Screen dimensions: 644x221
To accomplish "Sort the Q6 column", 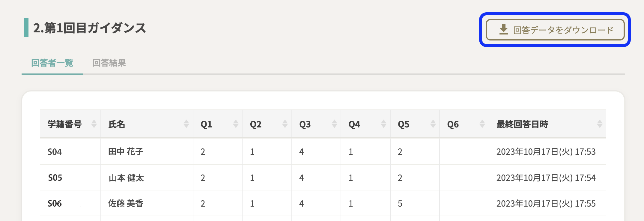I will tap(482, 124).
